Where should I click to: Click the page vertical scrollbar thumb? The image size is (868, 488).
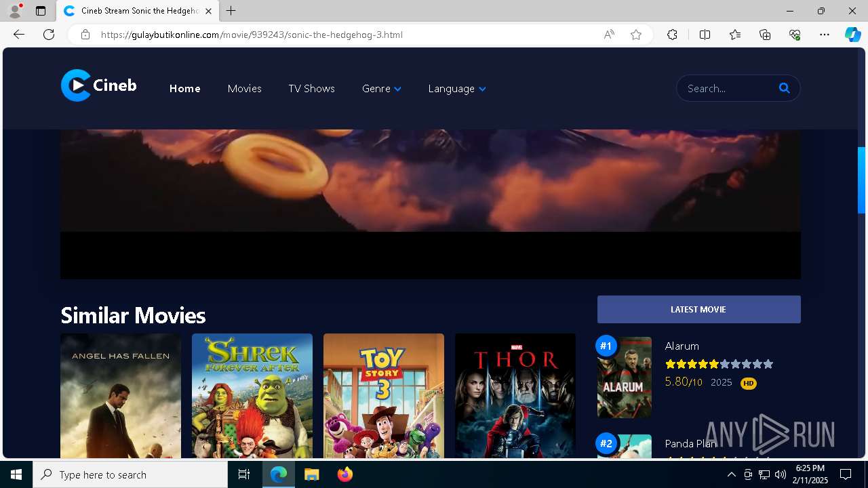tap(862, 180)
